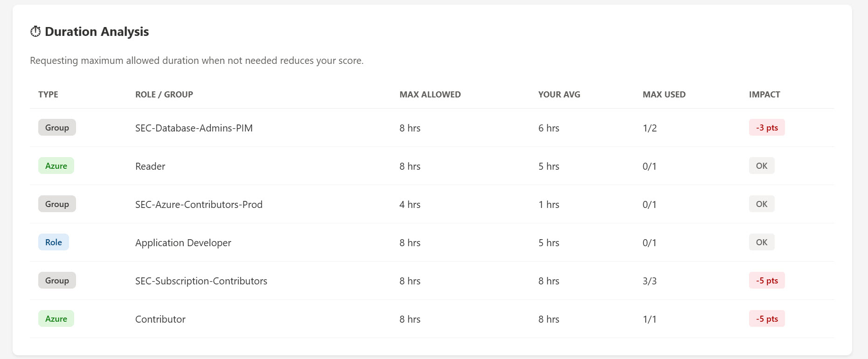Click the Azure badge in the Reader row
This screenshot has width=868, height=359.
(56, 166)
